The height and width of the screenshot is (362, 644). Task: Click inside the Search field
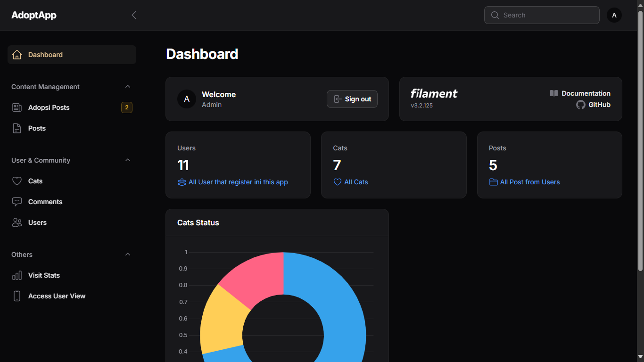click(x=541, y=15)
